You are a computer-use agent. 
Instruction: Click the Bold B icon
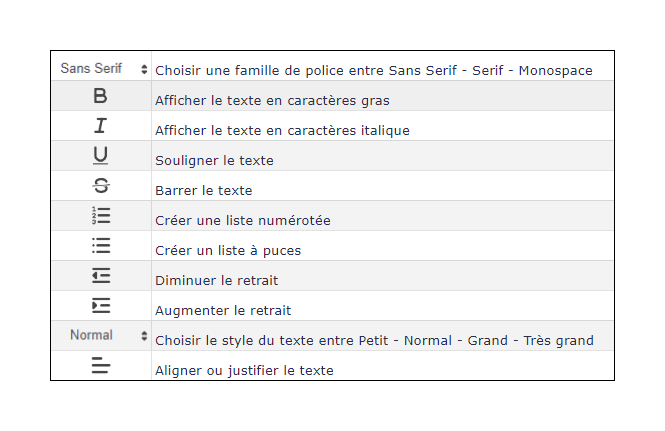coord(100,96)
